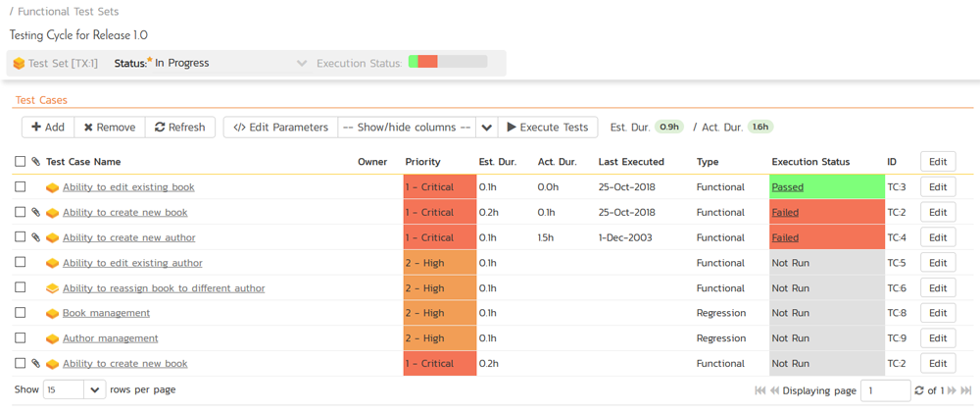Select checkbox for Author management row
The height and width of the screenshot is (413, 980).
coord(20,338)
